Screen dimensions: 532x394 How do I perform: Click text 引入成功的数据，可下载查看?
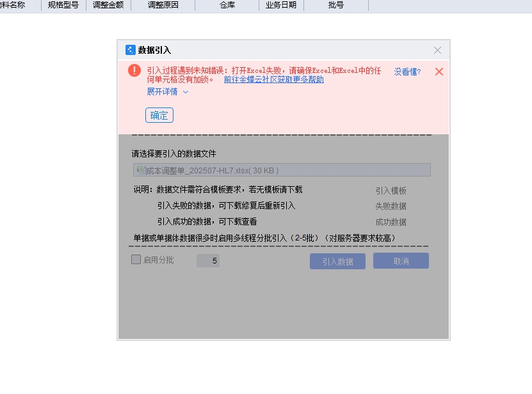(207, 221)
